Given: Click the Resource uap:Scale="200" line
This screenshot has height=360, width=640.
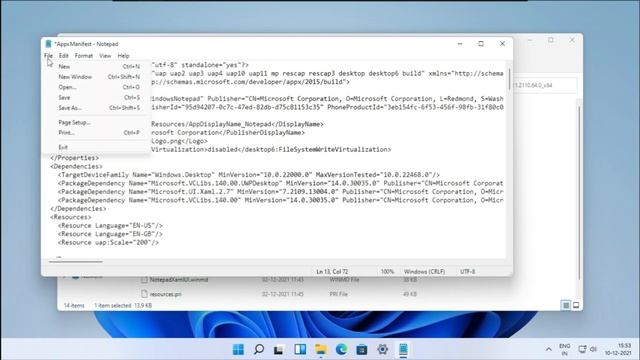Looking at the screenshot, I should coord(108,242).
